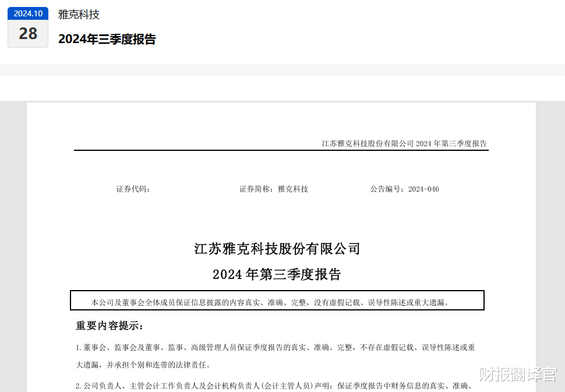Click the boxed statement 本公司及董事会全体成员保证
The height and width of the screenshot is (392, 565).
pyautogui.click(x=277, y=300)
